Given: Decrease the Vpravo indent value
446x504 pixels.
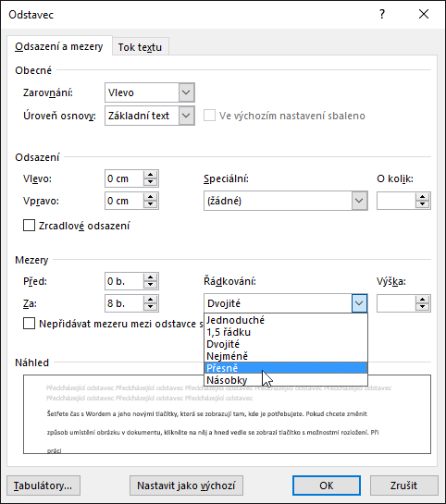Looking at the screenshot, I should click(x=150, y=204).
